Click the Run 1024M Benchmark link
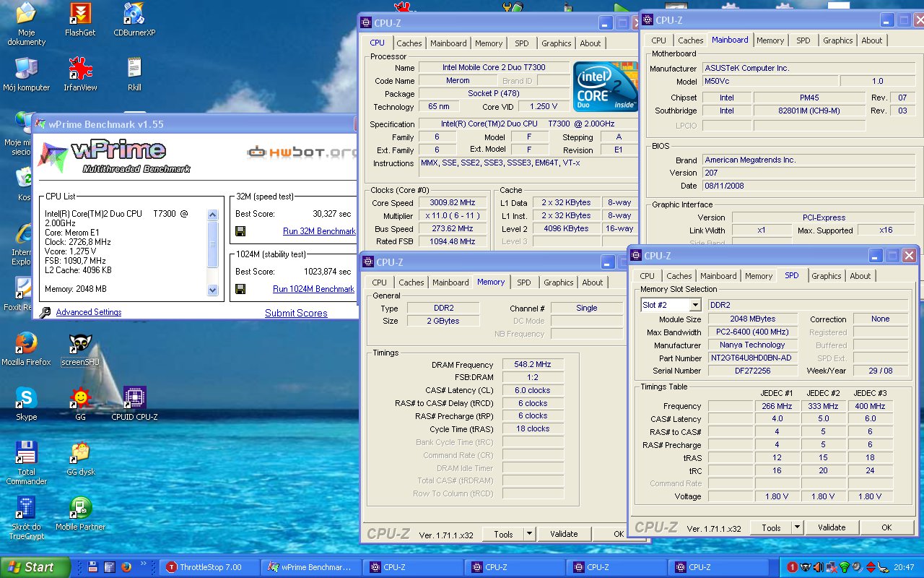 pos(313,289)
